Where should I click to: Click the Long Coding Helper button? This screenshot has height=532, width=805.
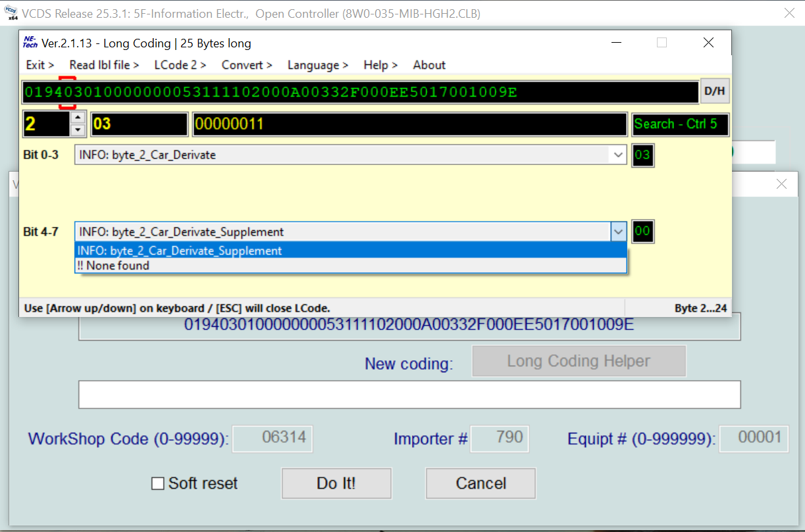579,361
